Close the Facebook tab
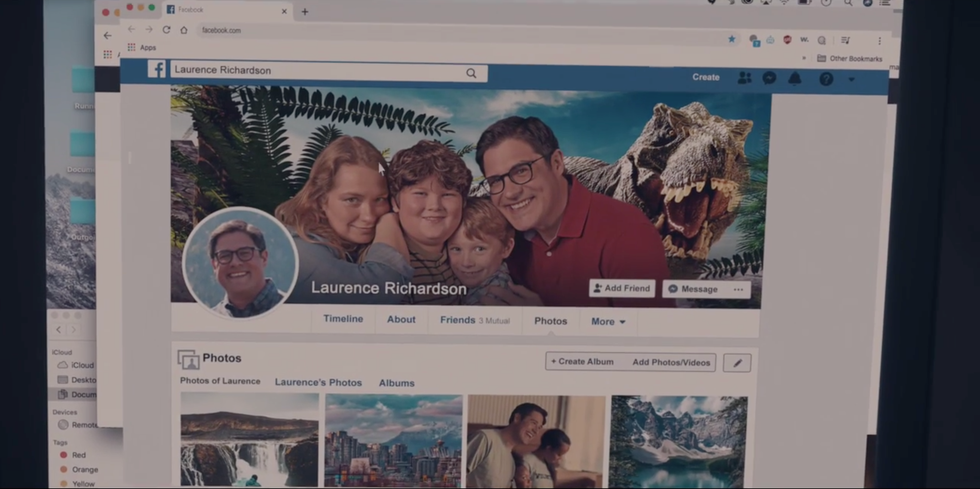 284,11
